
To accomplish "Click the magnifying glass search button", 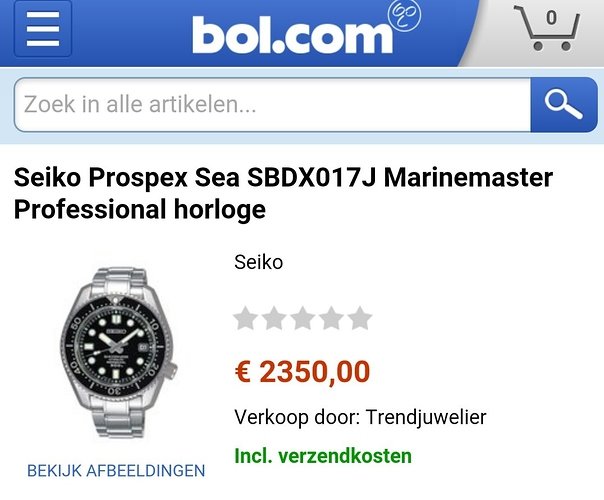I will click(564, 104).
